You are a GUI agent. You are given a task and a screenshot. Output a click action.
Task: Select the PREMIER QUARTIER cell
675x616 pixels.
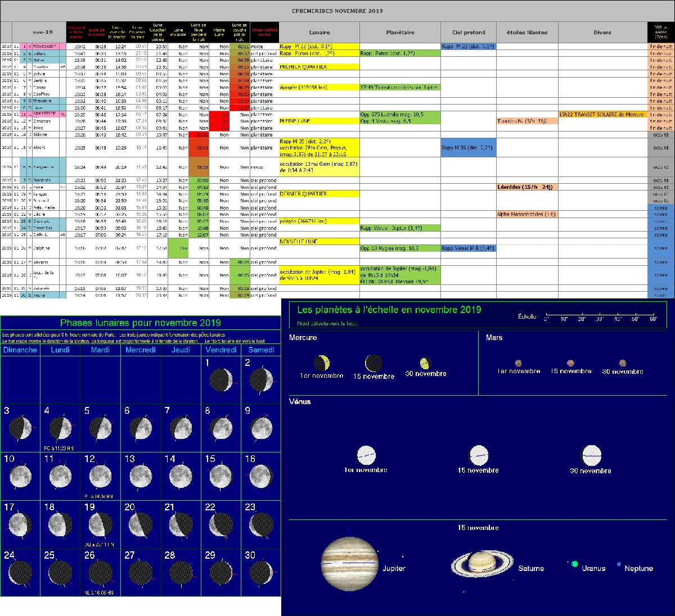click(x=319, y=67)
